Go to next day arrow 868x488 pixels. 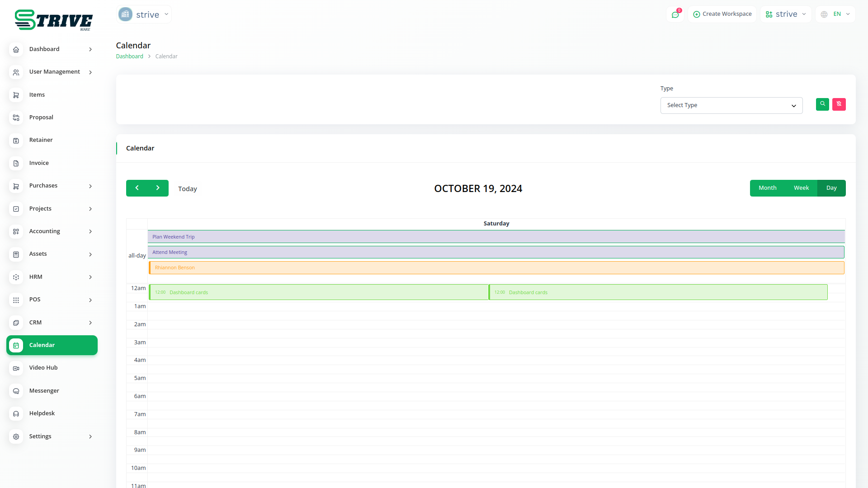coord(158,188)
